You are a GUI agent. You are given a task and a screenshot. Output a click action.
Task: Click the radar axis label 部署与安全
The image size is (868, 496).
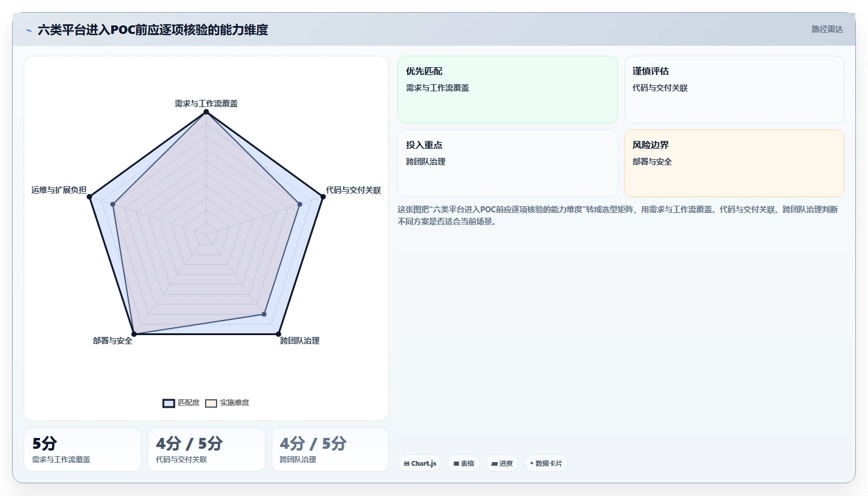click(113, 341)
